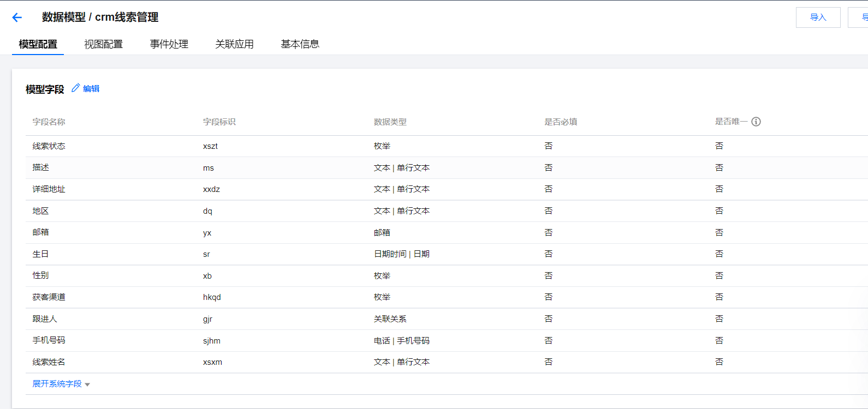Select the 关联应用 tab

234,44
